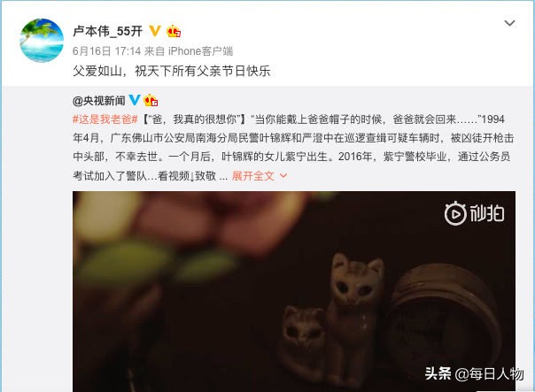535x392 pixels.
Task: Open the post options chevron menu
Action: click(509, 23)
